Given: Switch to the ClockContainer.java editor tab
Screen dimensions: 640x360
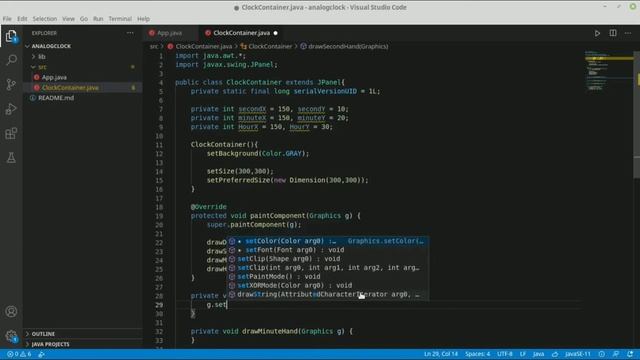Looking at the screenshot, I should (242, 33).
